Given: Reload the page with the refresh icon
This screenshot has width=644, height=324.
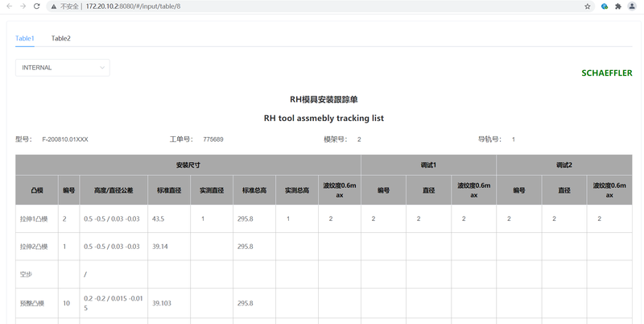Looking at the screenshot, I should pyautogui.click(x=36, y=6).
